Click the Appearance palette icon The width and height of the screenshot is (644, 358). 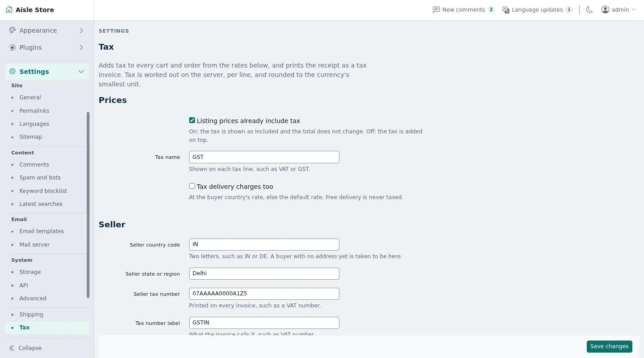pyautogui.click(x=13, y=30)
